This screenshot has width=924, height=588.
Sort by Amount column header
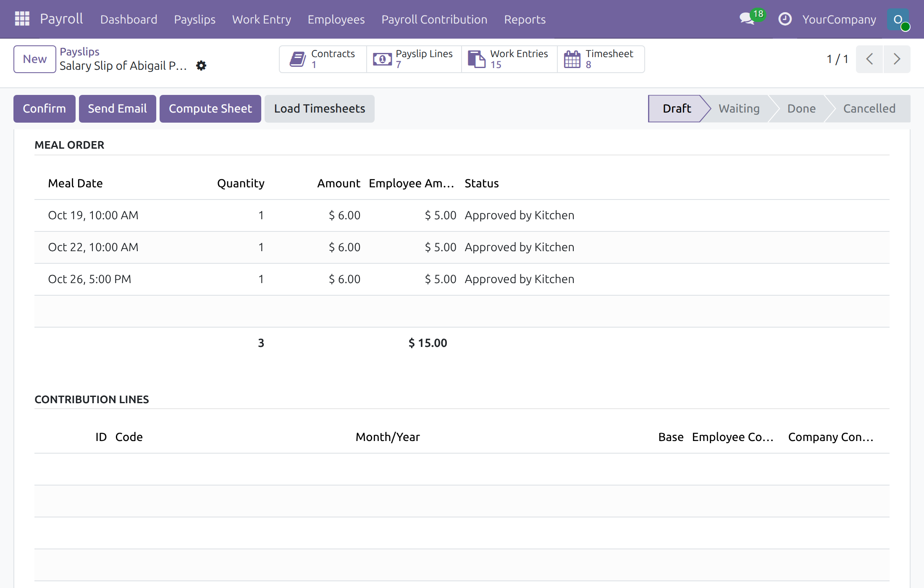(x=339, y=184)
